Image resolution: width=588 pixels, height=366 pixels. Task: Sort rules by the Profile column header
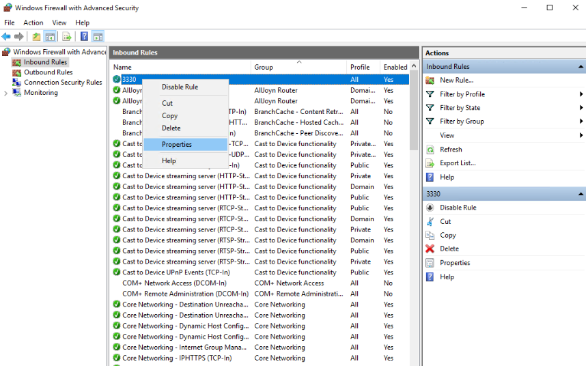(x=360, y=68)
